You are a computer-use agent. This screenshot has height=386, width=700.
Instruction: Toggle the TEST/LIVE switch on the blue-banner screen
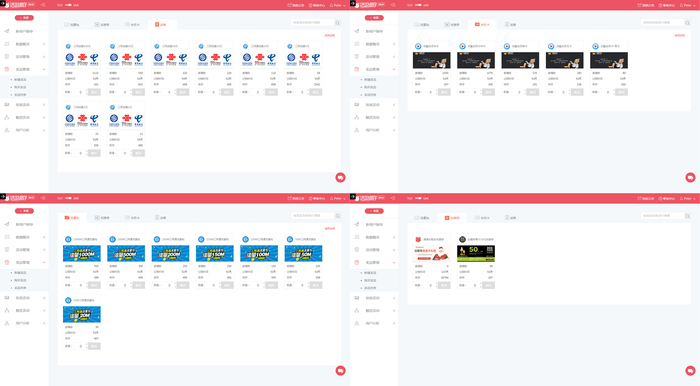coord(68,198)
